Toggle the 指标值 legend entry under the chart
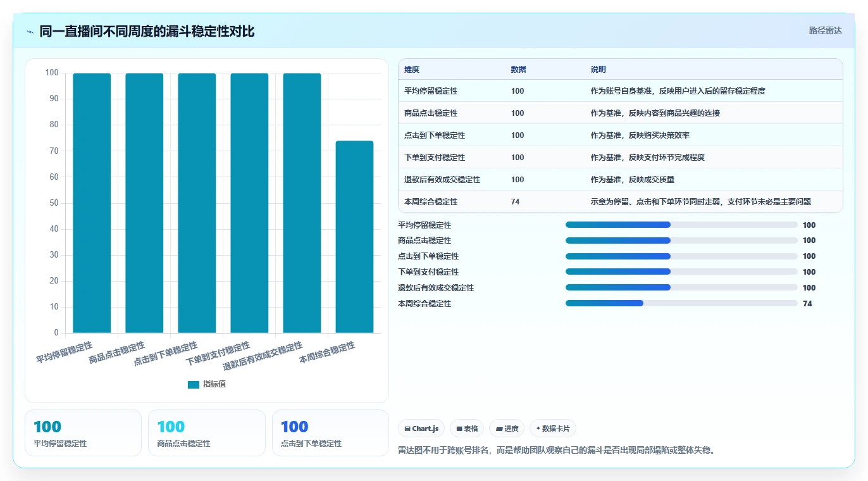The image size is (868, 481). point(207,384)
